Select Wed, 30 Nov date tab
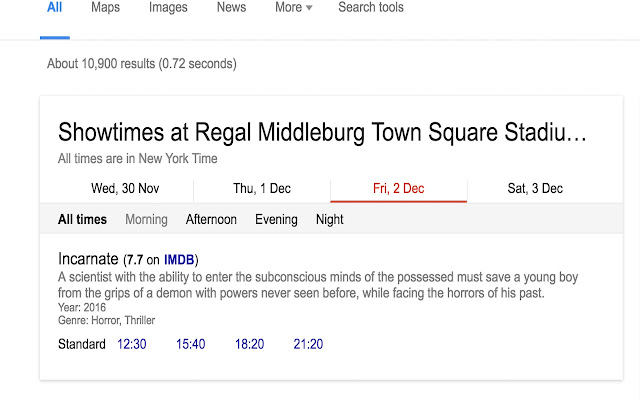Screen dimensions: 640x400 [125, 188]
